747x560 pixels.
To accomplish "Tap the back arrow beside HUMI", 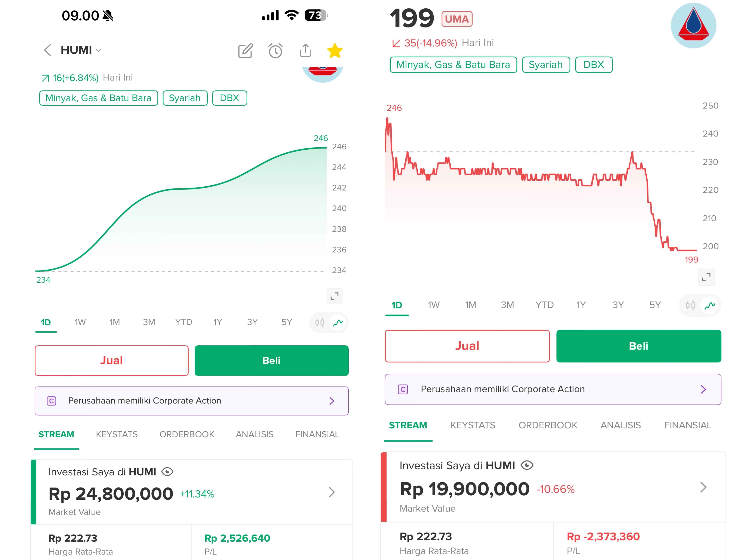I will coord(48,50).
